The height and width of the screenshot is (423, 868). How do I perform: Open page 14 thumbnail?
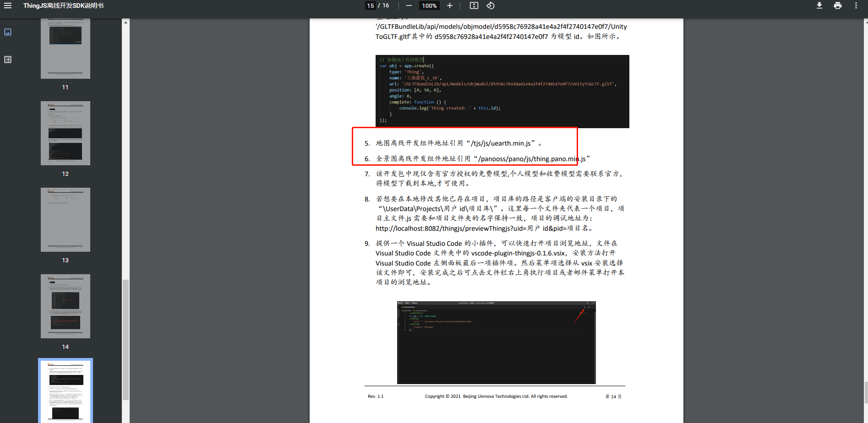(66, 306)
